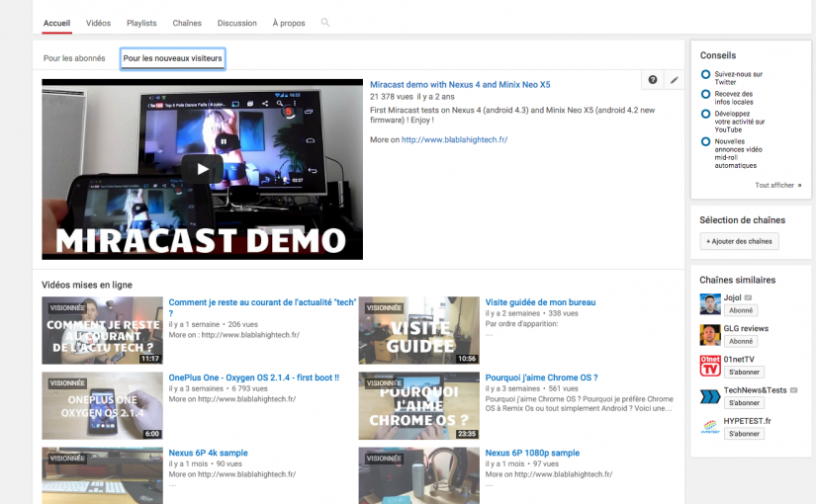Screen dimensions: 816x504
Task: Open GLG reviews channel avatar
Action: tap(710, 335)
